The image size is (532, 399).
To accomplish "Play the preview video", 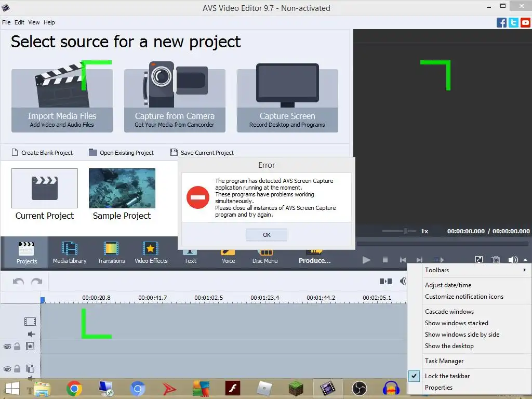I will 366,260.
